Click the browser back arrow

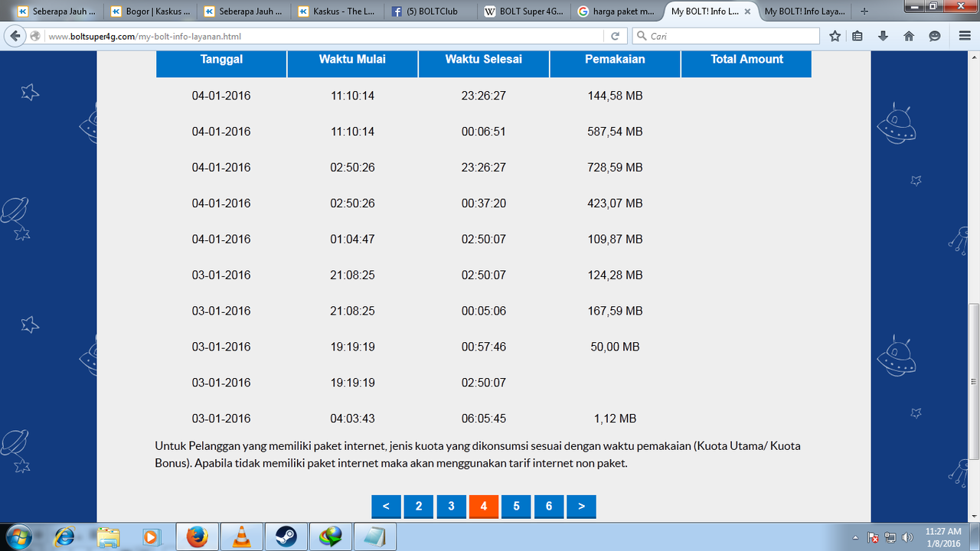(x=15, y=36)
